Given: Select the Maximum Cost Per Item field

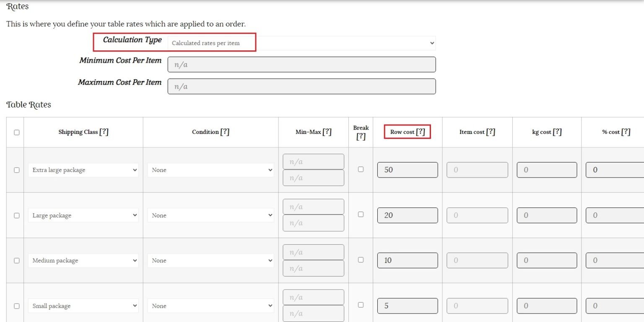Looking at the screenshot, I should click(301, 86).
